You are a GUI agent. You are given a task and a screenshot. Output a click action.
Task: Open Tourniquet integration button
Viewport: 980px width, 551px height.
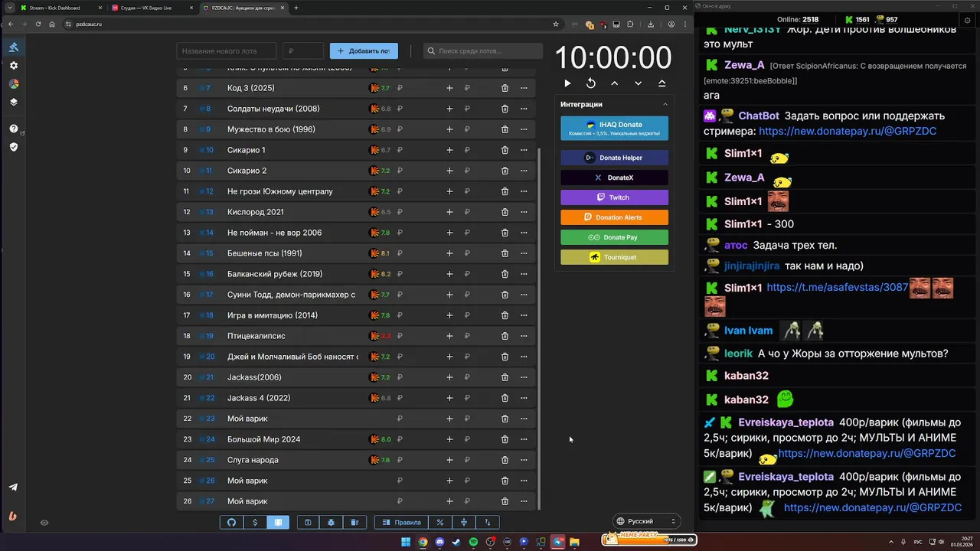tap(614, 257)
